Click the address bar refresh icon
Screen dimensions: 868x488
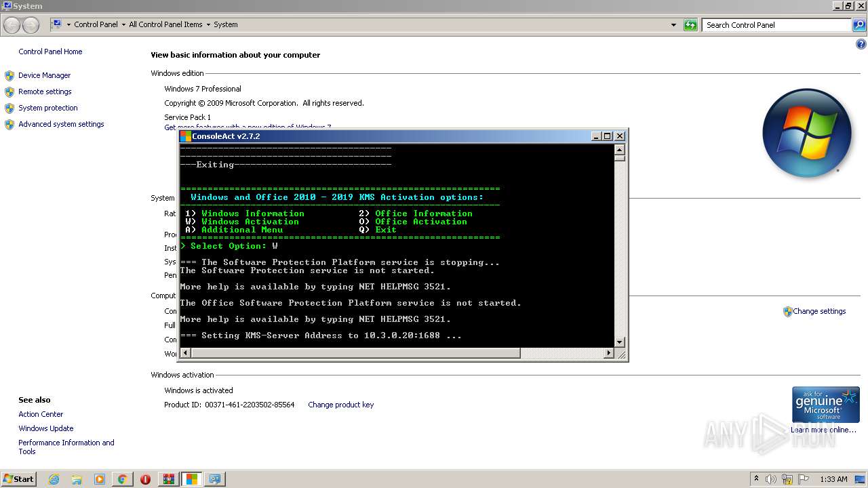690,25
